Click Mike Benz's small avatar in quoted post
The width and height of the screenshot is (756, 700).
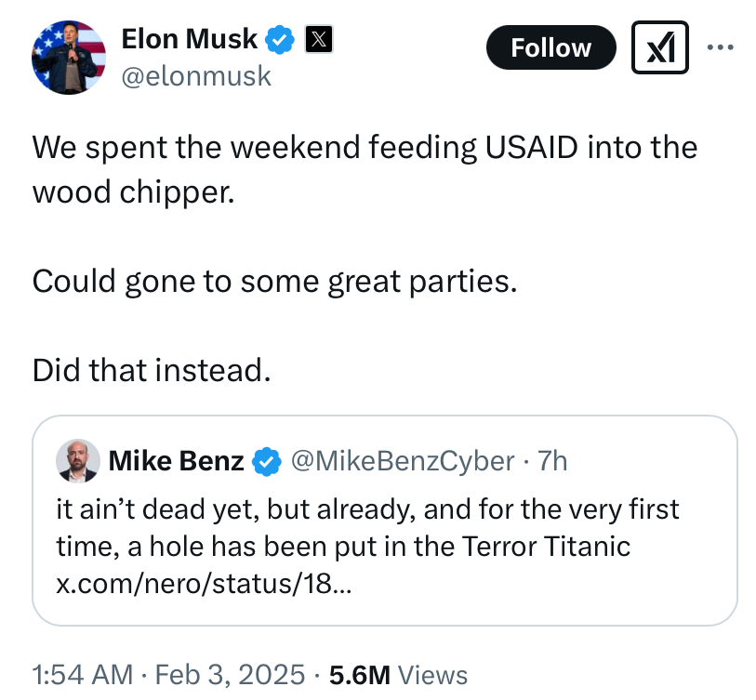78,460
